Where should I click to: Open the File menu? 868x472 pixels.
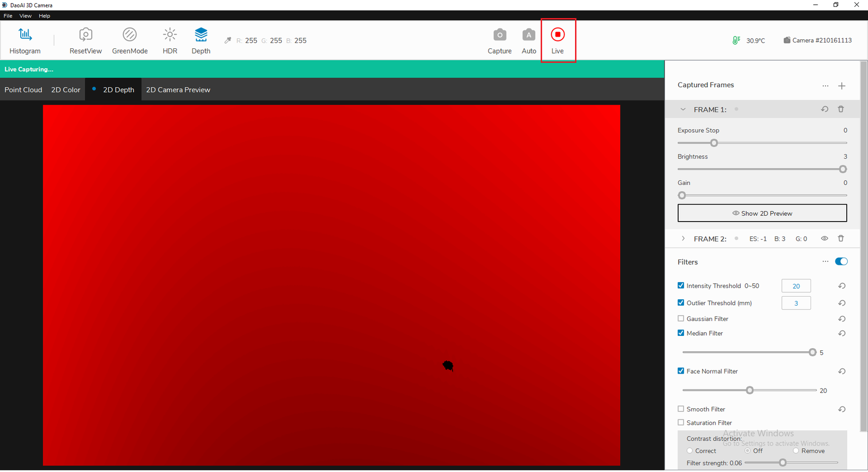[8, 16]
